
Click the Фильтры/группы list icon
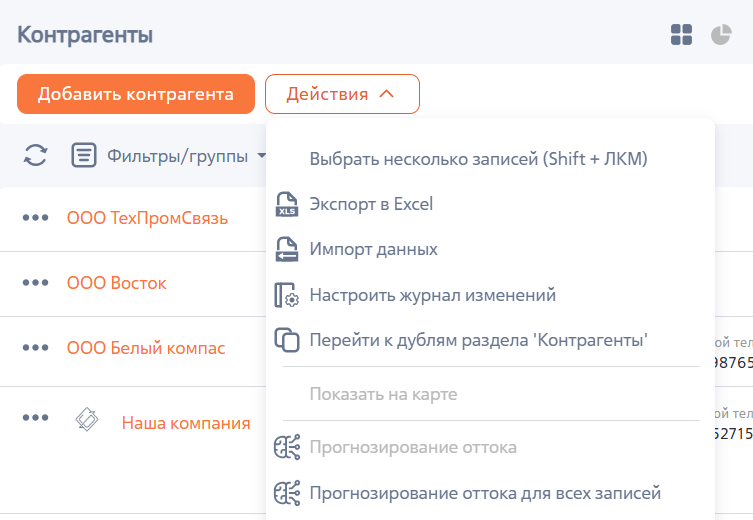[84, 155]
